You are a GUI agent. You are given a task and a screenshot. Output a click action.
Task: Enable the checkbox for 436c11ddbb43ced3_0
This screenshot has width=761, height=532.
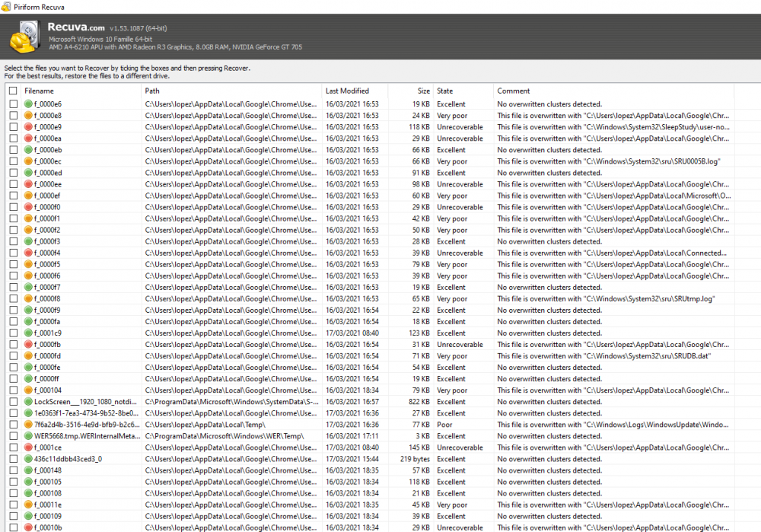pos(13,459)
